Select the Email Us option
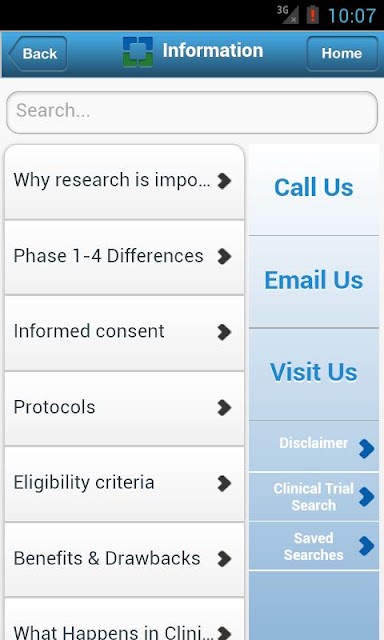The height and width of the screenshot is (640, 384). (314, 282)
